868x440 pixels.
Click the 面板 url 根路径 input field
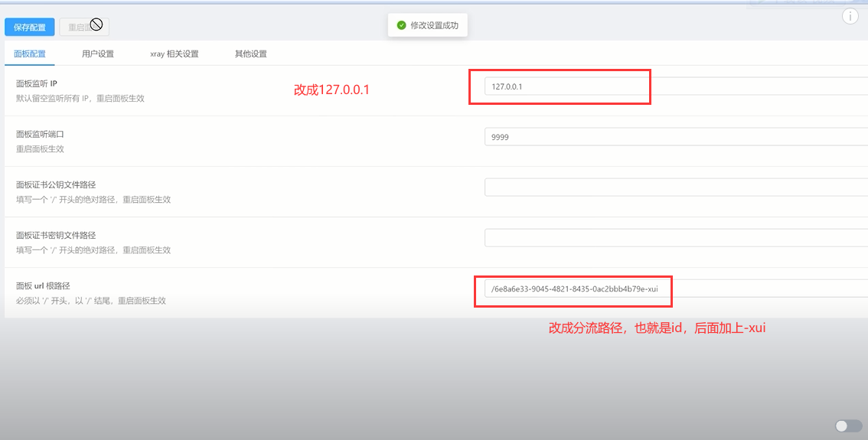coord(674,288)
